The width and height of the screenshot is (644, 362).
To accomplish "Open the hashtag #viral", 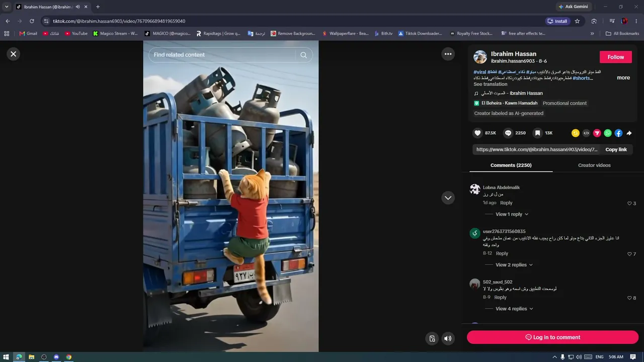I will 480,72.
